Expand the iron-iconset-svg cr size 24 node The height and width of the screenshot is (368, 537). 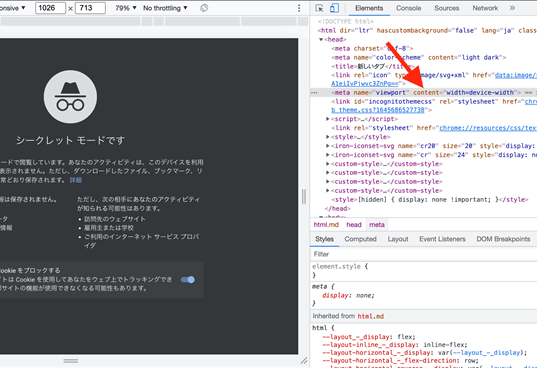(x=328, y=155)
